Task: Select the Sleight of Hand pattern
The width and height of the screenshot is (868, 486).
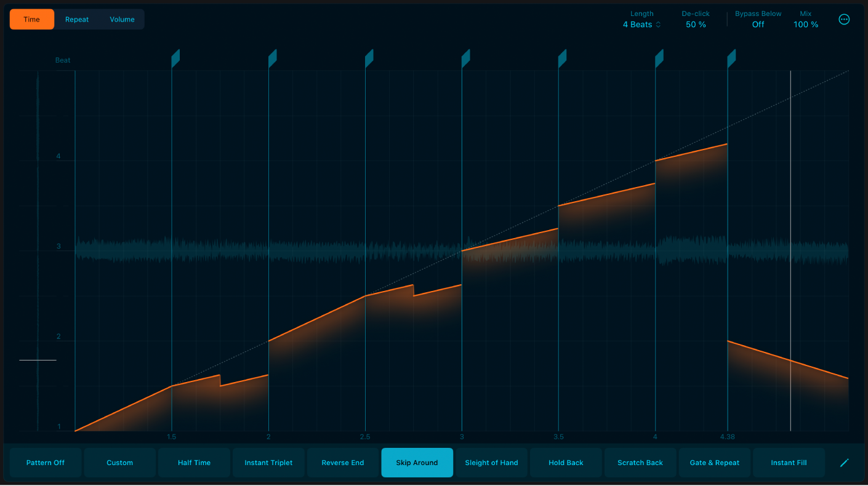Action: pyautogui.click(x=491, y=463)
